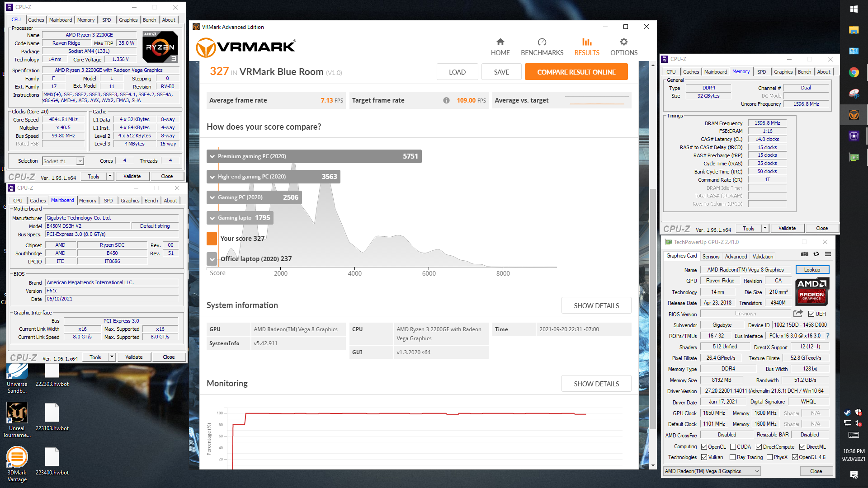Image resolution: width=868 pixels, height=488 pixels.
Task: Expand the Gaming PC (2020) row
Action: click(x=254, y=197)
